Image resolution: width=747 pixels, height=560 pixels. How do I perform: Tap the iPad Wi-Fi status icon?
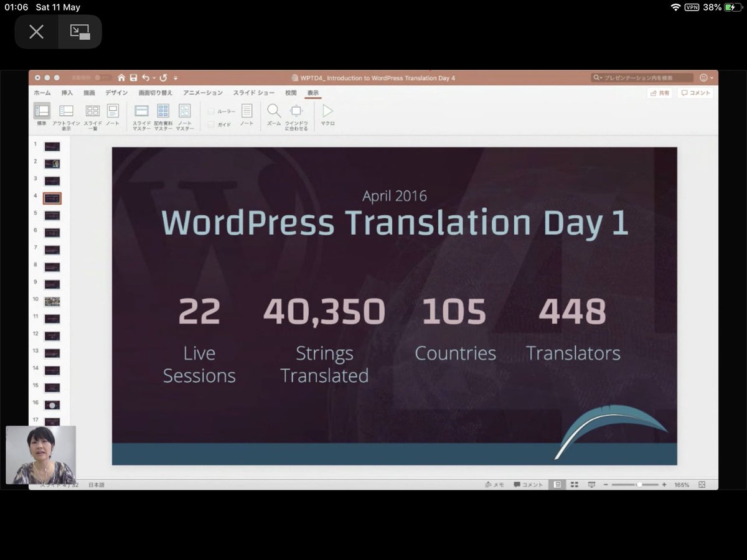pyautogui.click(x=676, y=7)
